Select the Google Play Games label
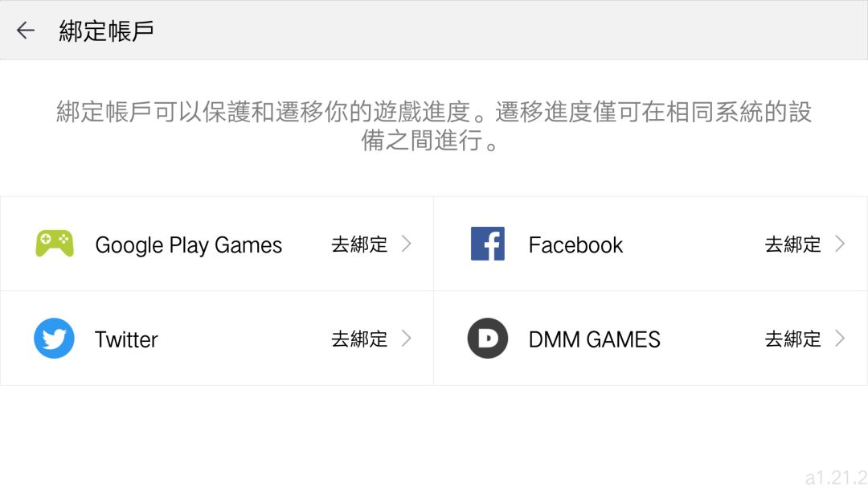Screen dimensions: 868x489 coord(189,245)
